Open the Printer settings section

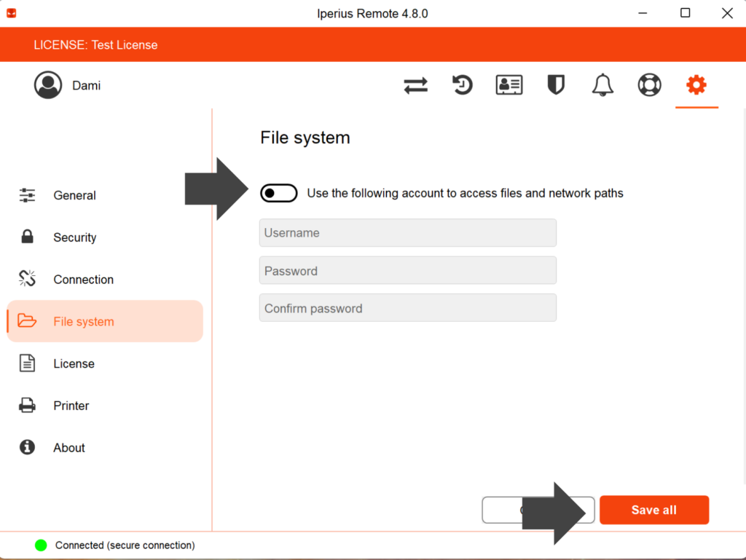(x=105, y=406)
